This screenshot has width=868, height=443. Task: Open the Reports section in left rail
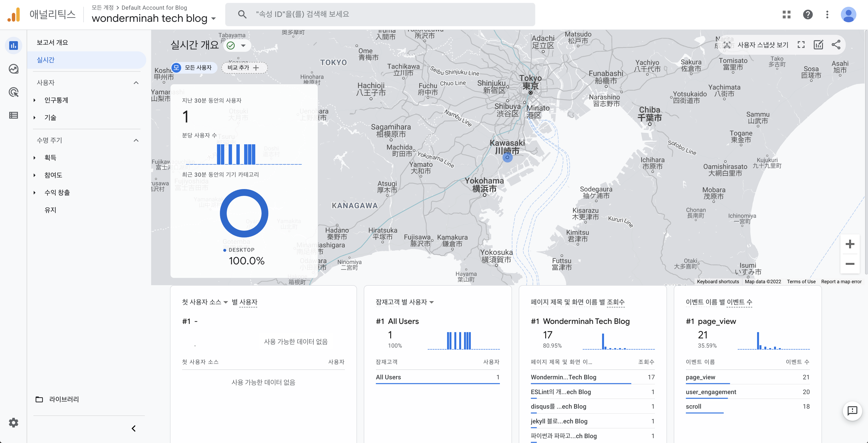click(x=14, y=46)
